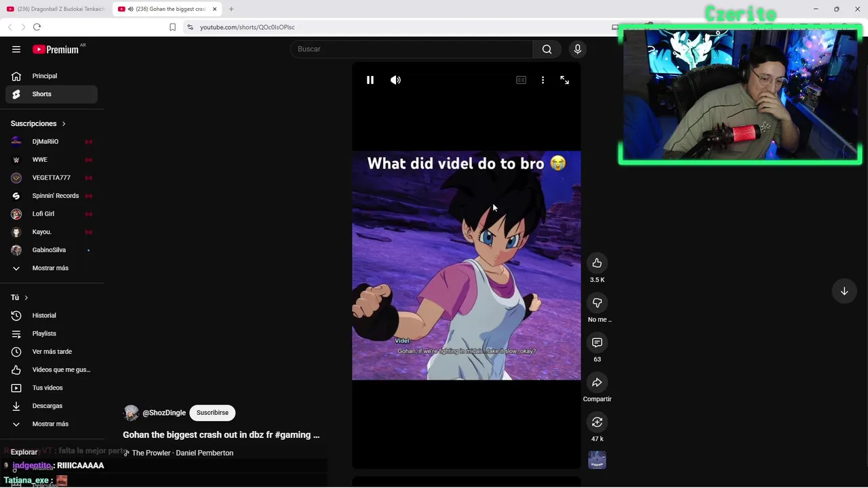Switch to Dragonball Z Budokai Tenkaichi tab
The image size is (868, 488).
(56, 9)
